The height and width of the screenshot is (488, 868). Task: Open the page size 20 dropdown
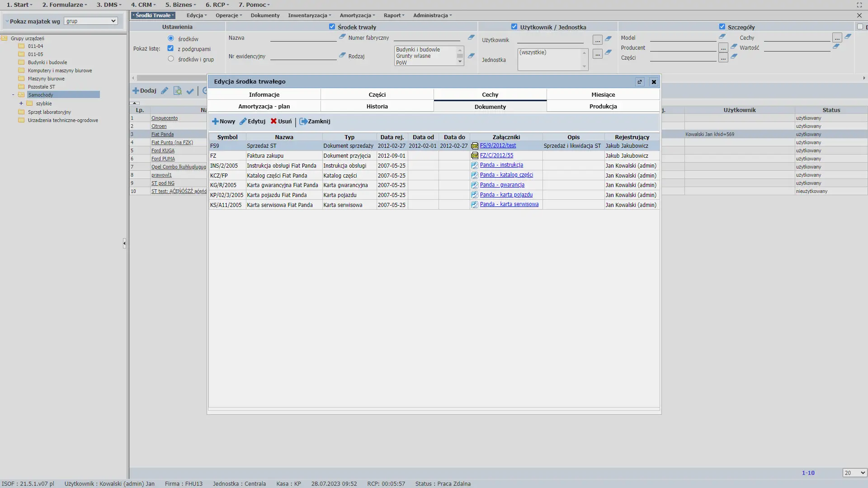click(854, 473)
